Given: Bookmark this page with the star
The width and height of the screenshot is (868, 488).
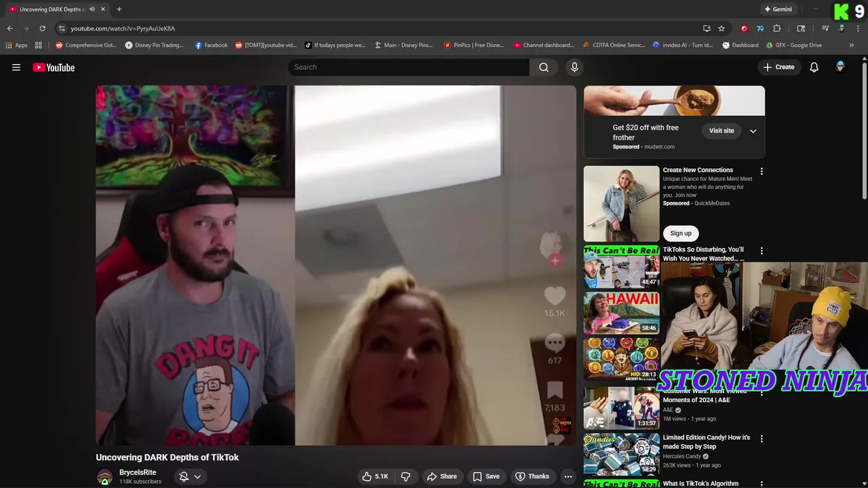Looking at the screenshot, I should (722, 28).
